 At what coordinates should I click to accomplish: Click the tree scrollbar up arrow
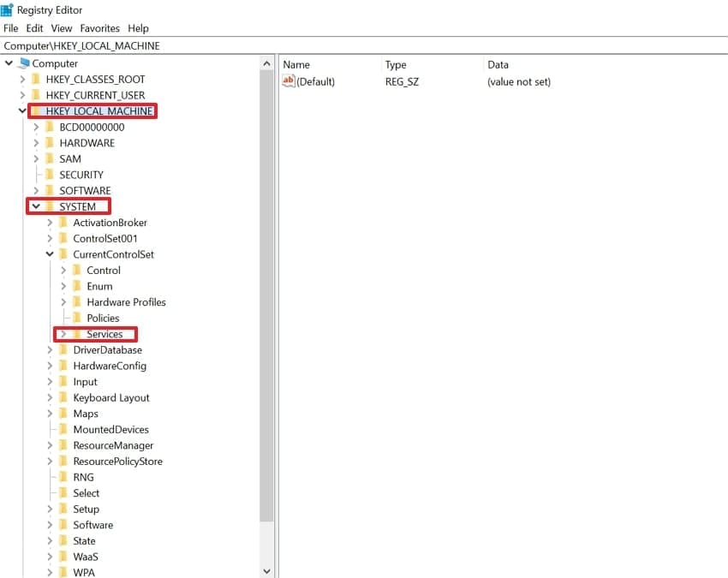[266, 63]
